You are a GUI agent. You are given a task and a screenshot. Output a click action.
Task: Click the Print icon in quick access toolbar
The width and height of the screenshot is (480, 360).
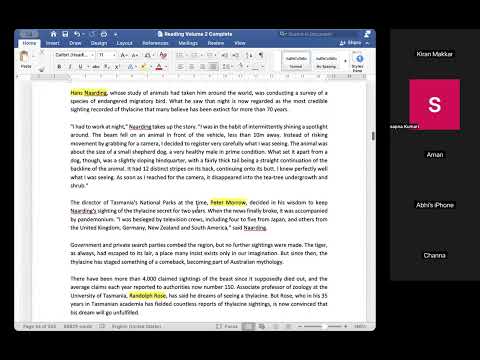104,34
